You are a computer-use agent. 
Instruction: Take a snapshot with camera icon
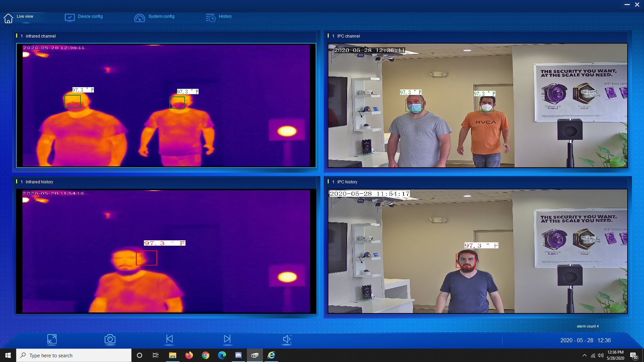click(x=110, y=339)
